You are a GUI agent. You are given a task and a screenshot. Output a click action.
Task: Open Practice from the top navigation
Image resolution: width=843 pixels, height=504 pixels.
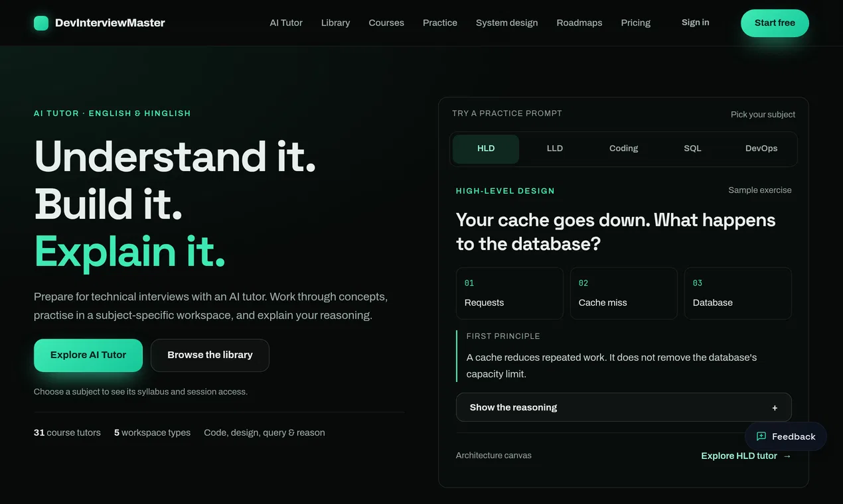pyautogui.click(x=440, y=23)
